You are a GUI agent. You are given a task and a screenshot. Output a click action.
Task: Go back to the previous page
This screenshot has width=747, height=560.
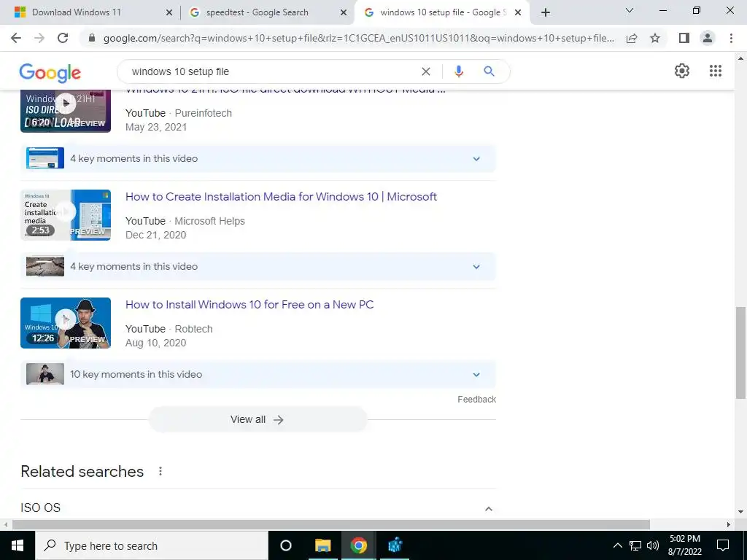tap(16, 38)
